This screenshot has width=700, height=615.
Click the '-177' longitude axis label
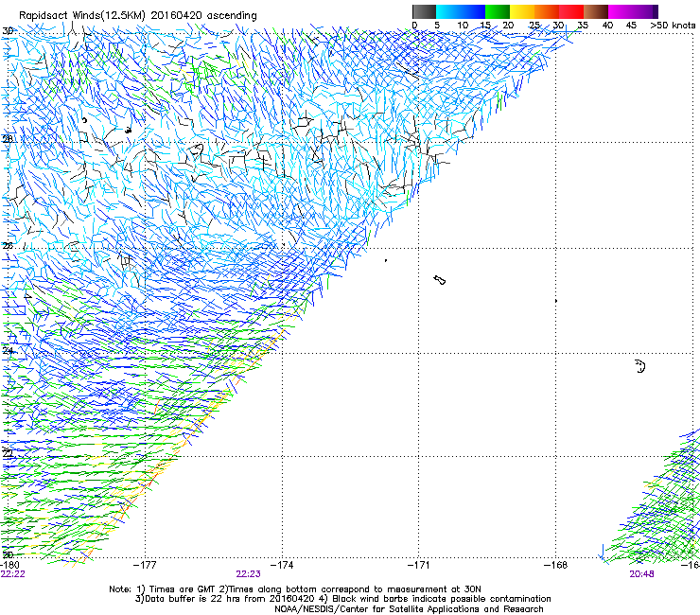tap(145, 565)
